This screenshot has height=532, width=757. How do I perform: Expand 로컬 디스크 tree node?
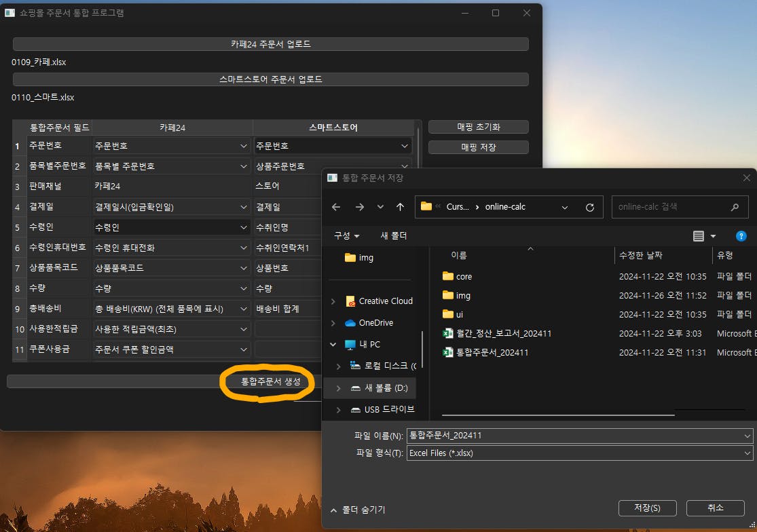(338, 366)
